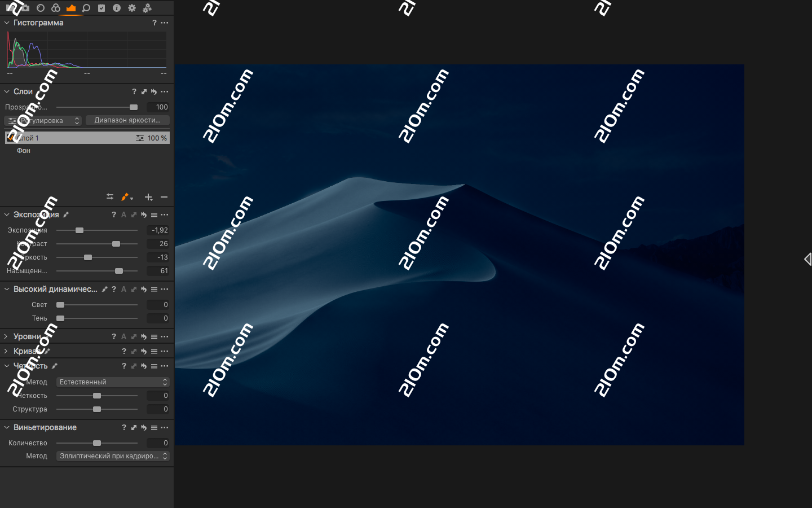
Task: Toggle visibility checkbox of Слой 1
Action: (x=10, y=137)
